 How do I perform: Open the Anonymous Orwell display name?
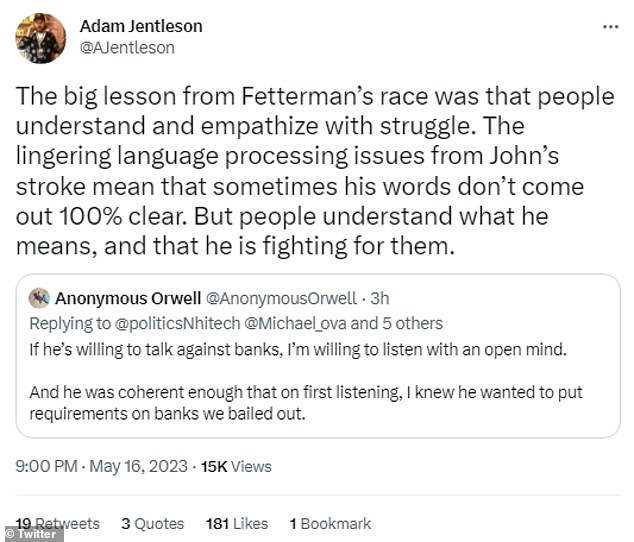(128, 299)
